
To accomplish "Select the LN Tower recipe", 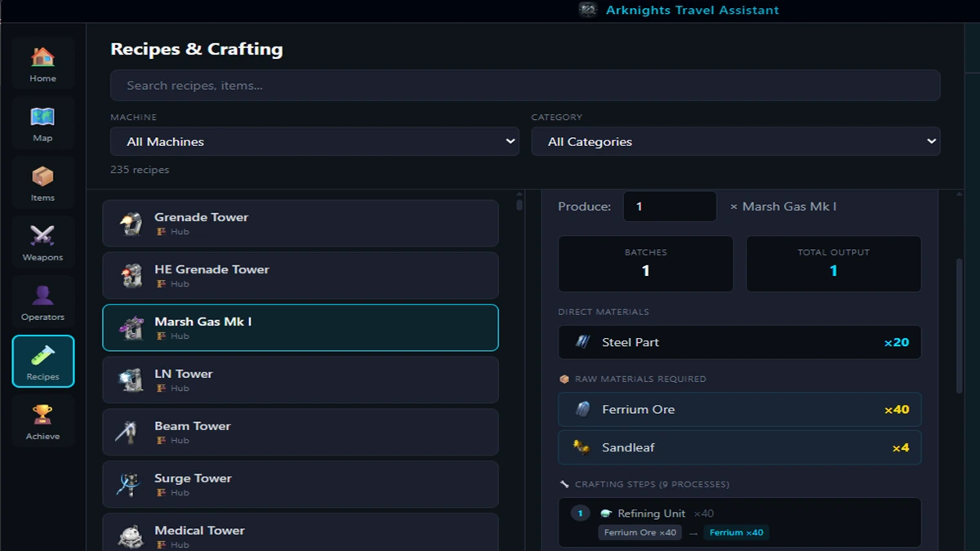I will [x=301, y=380].
